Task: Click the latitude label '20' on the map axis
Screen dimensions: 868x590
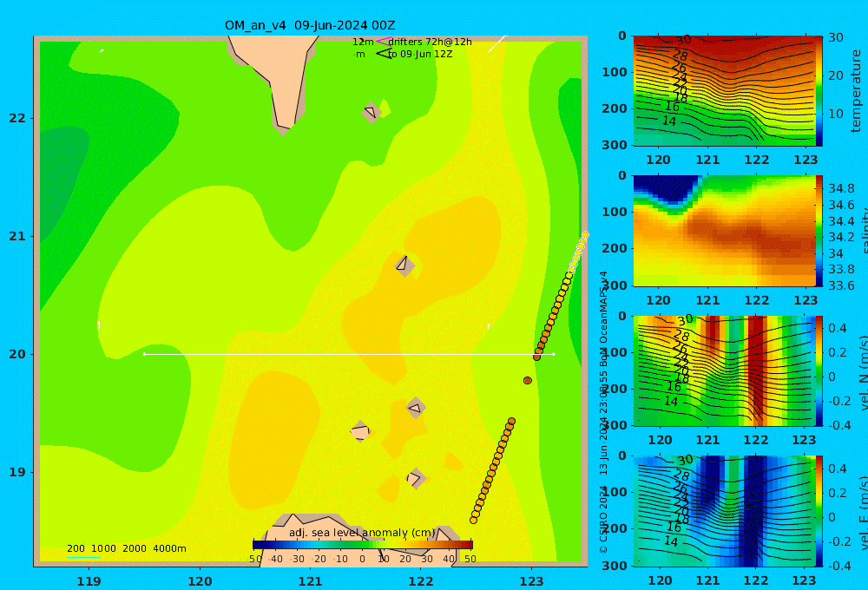Action: 17,354
